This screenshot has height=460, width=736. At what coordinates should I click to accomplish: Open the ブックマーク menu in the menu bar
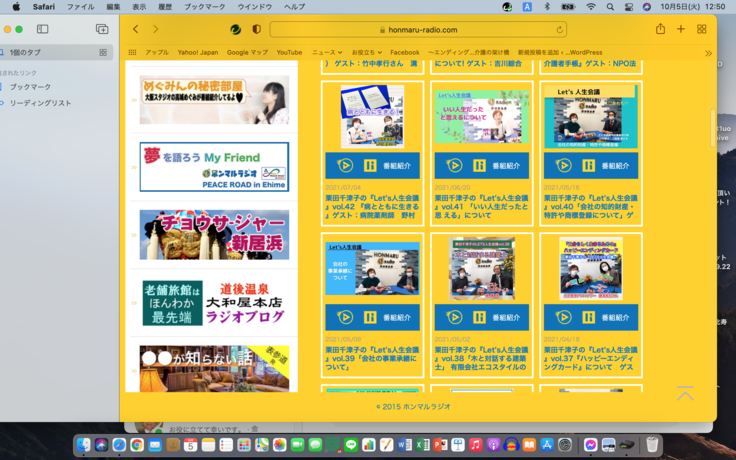[x=204, y=7]
